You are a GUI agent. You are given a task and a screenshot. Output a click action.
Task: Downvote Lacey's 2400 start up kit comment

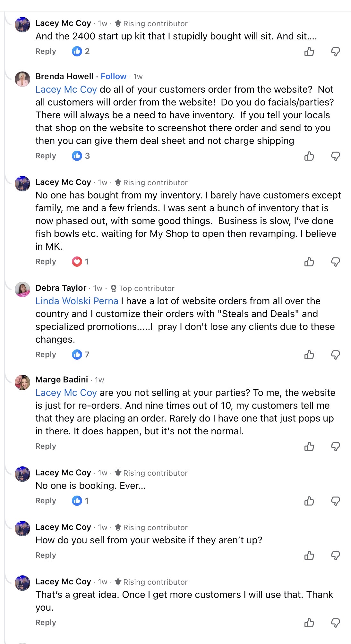pyautogui.click(x=335, y=52)
